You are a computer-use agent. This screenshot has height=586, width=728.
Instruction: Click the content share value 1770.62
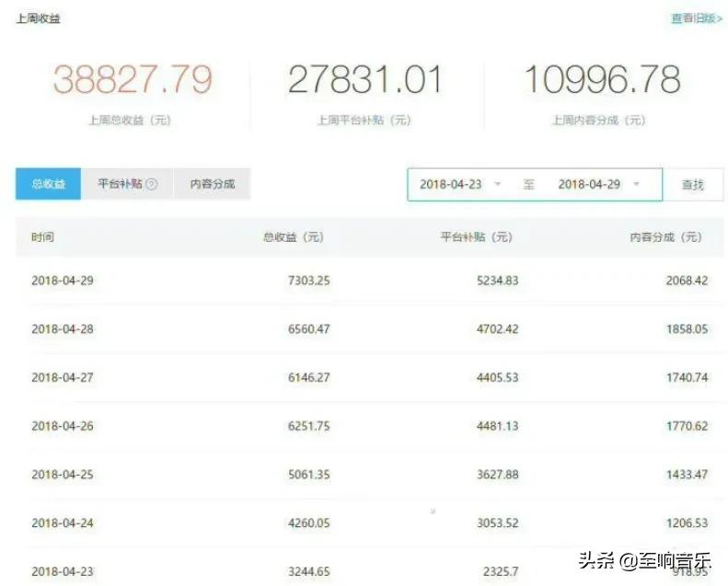click(x=688, y=426)
